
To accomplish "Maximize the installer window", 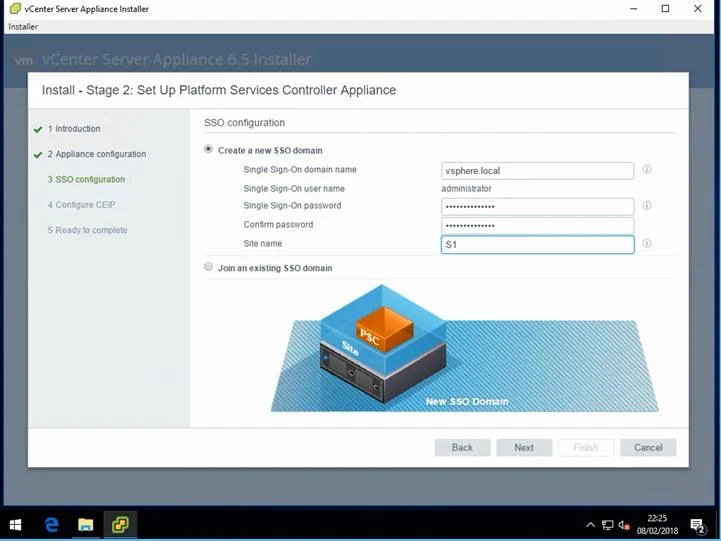I will tap(665, 9).
